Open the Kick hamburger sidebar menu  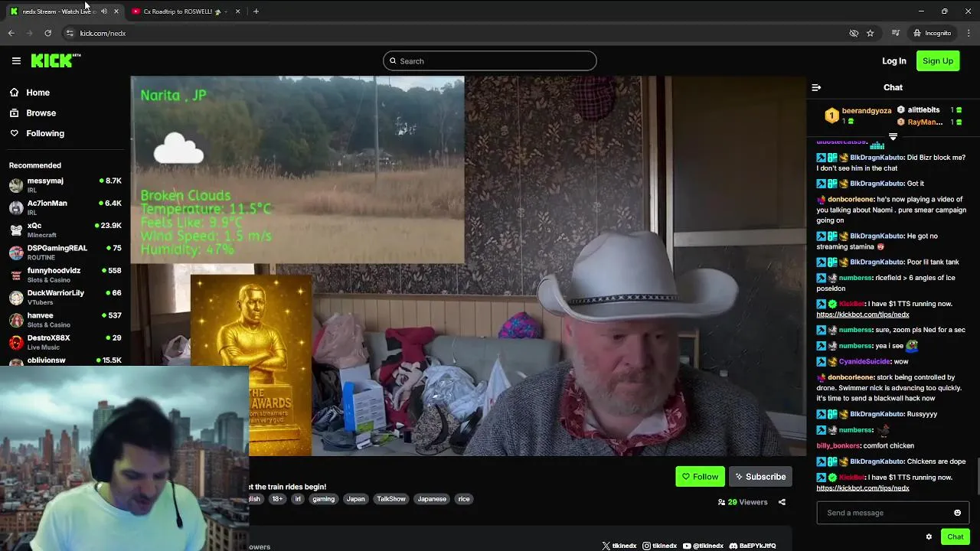pyautogui.click(x=16, y=60)
